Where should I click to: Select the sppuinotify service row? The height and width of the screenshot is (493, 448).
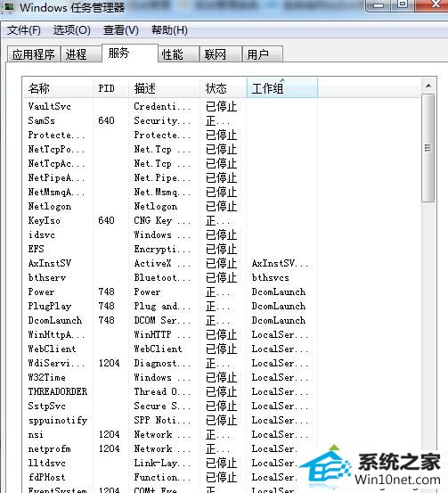[x=171, y=420]
